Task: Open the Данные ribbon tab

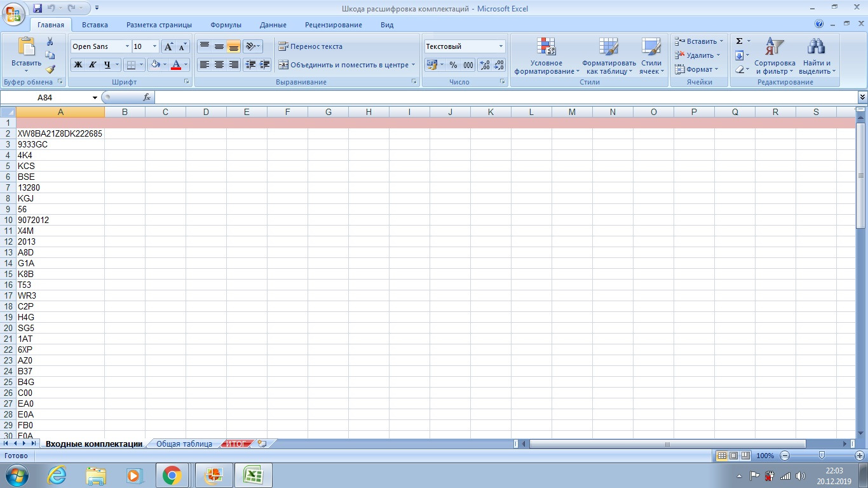Action: tap(273, 25)
